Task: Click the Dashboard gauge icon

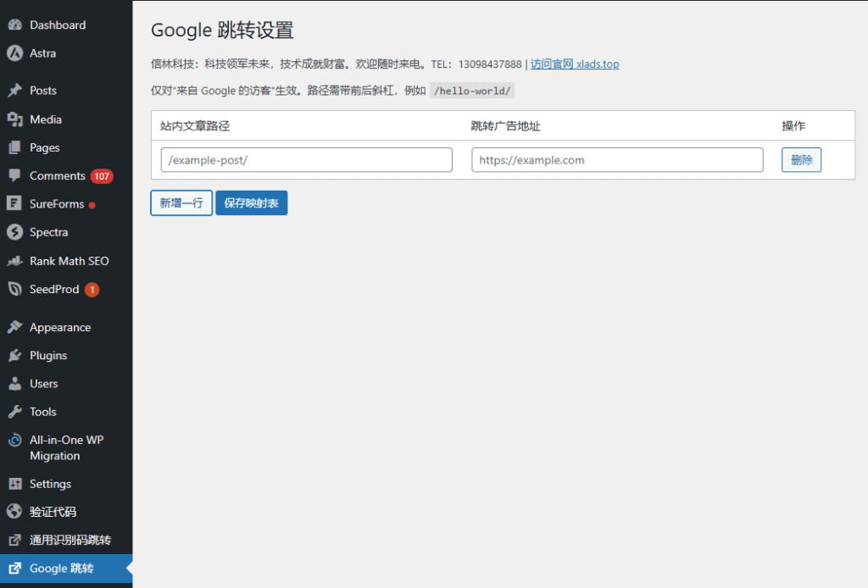Action: tap(15, 25)
